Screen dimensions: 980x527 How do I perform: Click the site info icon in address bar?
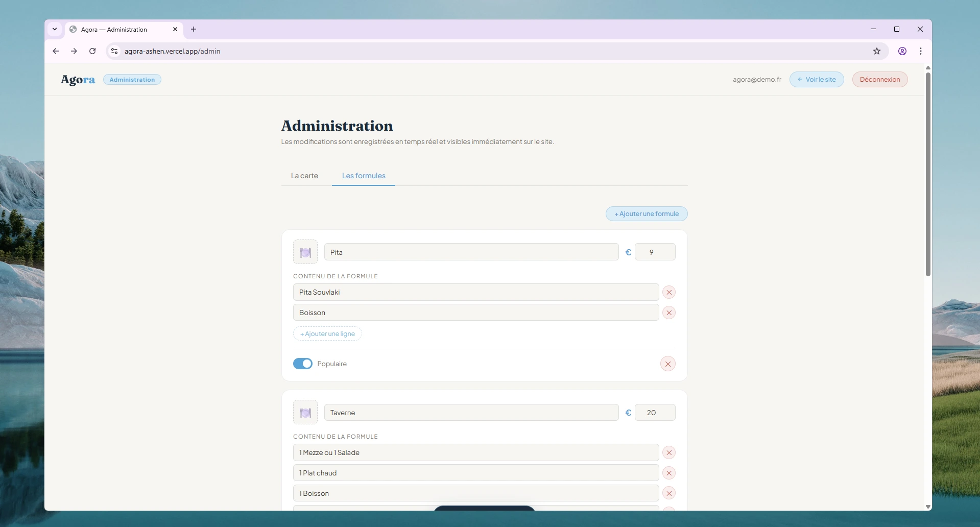coord(114,51)
